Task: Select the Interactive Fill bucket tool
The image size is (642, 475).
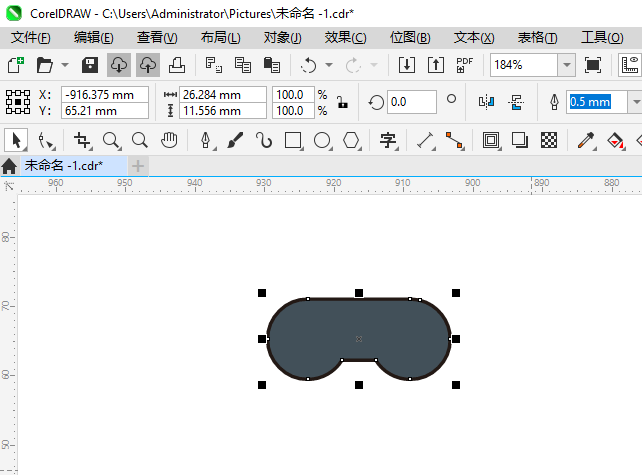Action: pyautogui.click(x=615, y=140)
